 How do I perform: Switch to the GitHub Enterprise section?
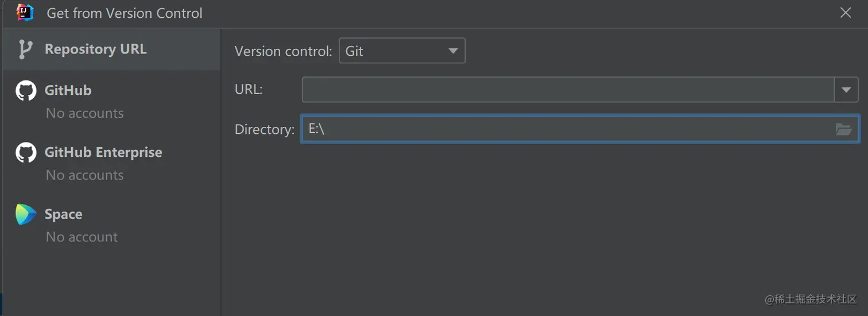tap(103, 152)
